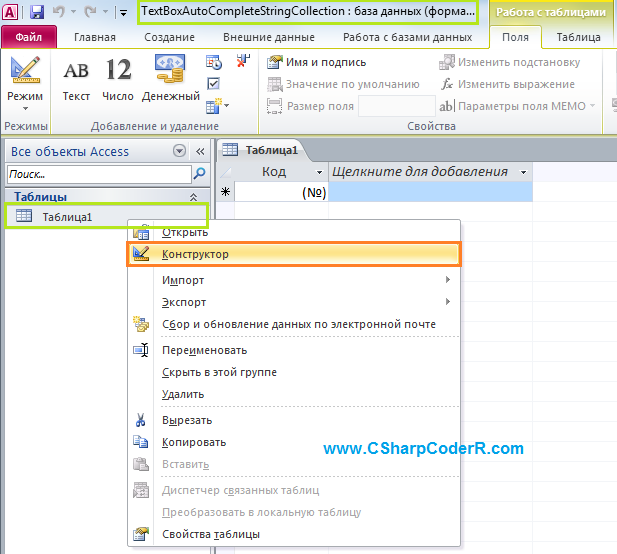Click the navigation pane Поиск field
617x554 pixels.
click(99, 174)
